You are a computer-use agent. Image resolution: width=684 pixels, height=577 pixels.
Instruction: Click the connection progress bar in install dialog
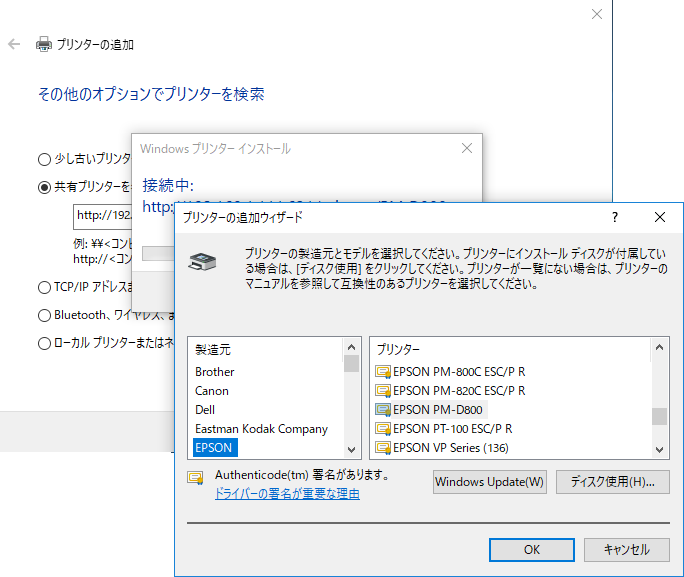[158, 253]
